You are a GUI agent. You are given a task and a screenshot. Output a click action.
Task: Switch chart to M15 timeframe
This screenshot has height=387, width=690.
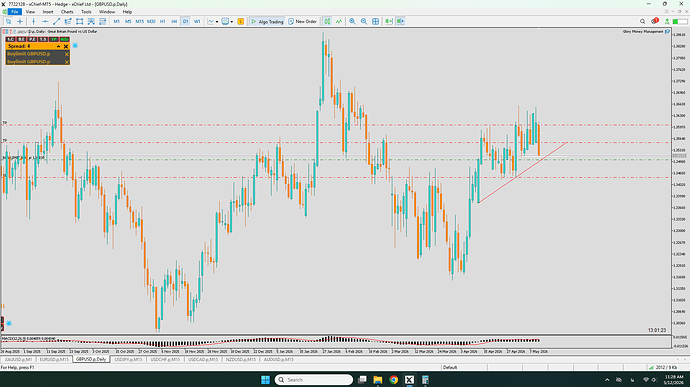click(x=139, y=21)
